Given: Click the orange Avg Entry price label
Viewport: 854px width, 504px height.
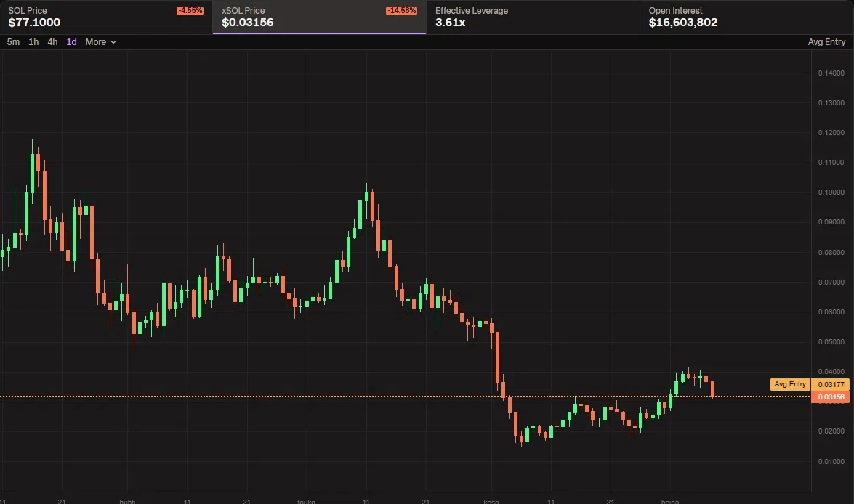Looking at the screenshot, I should (x=790, y=384).
